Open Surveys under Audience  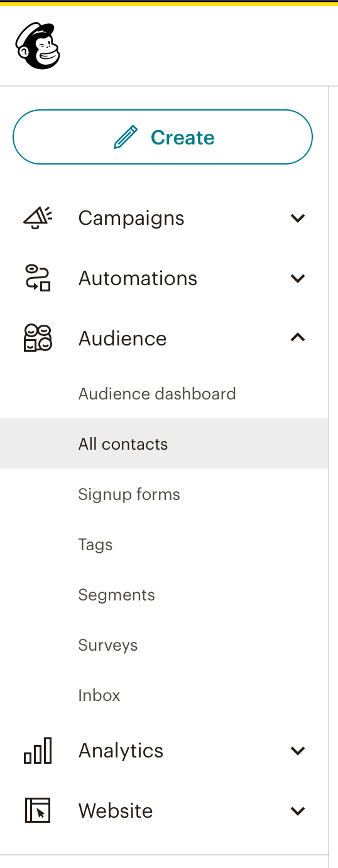click(x=108, y=645)
